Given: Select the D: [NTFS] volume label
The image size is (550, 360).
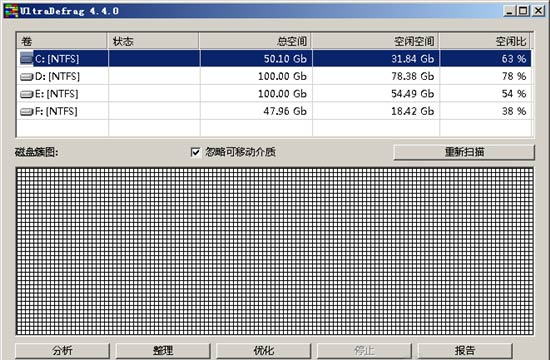Looking at the screenshot, I should tap(57, 76).
